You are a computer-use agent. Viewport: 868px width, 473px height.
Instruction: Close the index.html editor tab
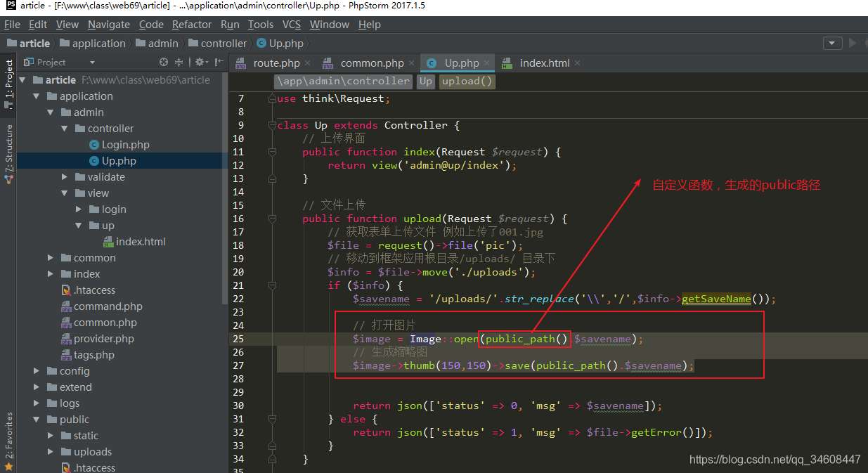tap(577, 63)
